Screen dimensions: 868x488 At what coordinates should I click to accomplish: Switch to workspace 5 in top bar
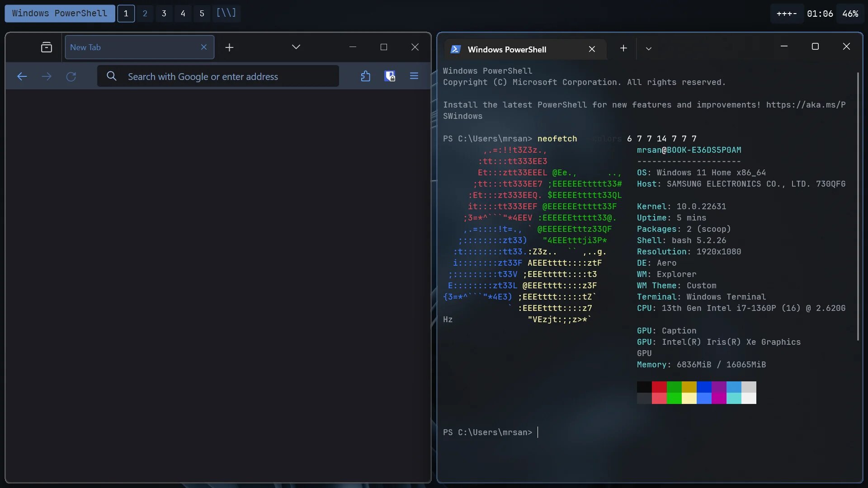point(202,14)
